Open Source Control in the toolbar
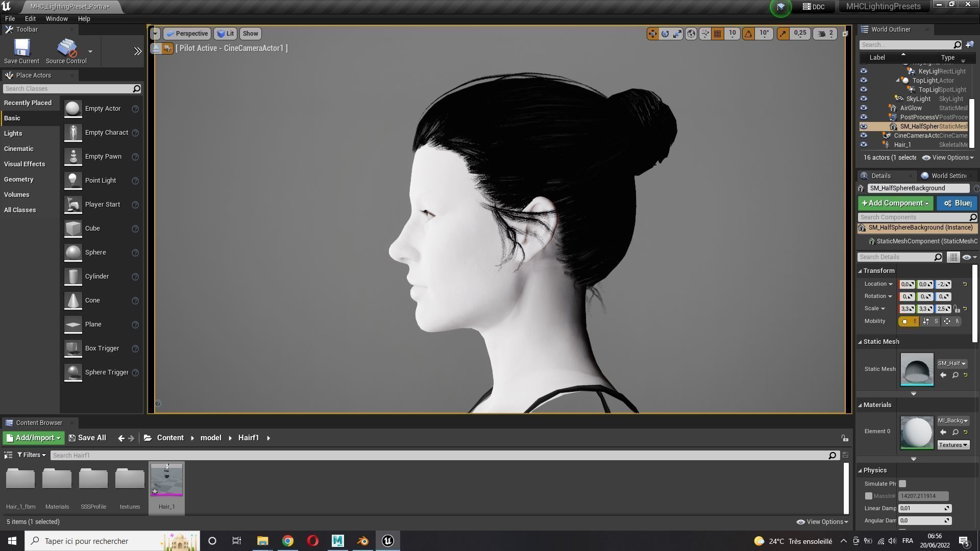The width and height of the screenshot is (980, 551). [x=66, y=51]
